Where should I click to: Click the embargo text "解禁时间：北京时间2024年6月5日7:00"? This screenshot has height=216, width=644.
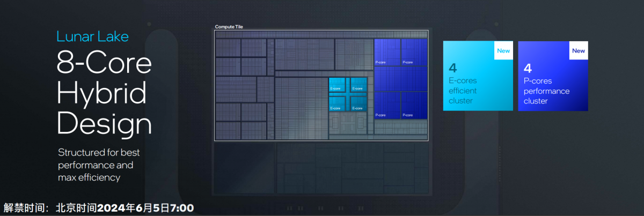[x=99, y=208]
